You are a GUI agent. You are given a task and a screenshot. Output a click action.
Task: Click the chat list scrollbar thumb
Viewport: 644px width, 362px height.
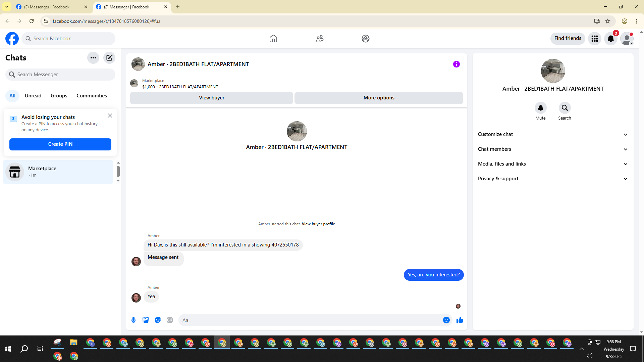118,171
